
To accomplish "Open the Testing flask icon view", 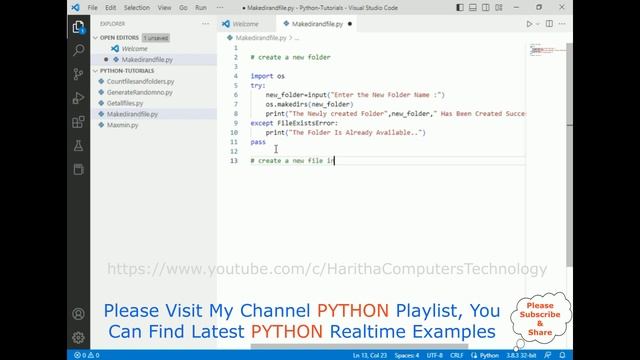I will pos(78,145).
